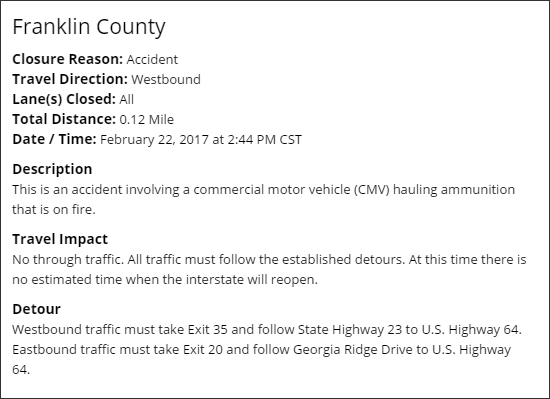
Task: Click the Date / Time label
Action: click(54, 139)
